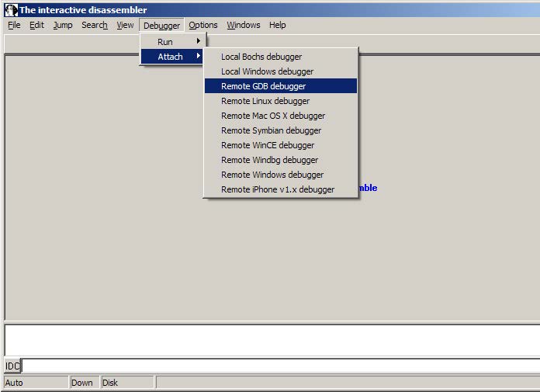This screenshot has height=392, width=540.
Task: Click the IDC button beside command line
Action: 12,366
